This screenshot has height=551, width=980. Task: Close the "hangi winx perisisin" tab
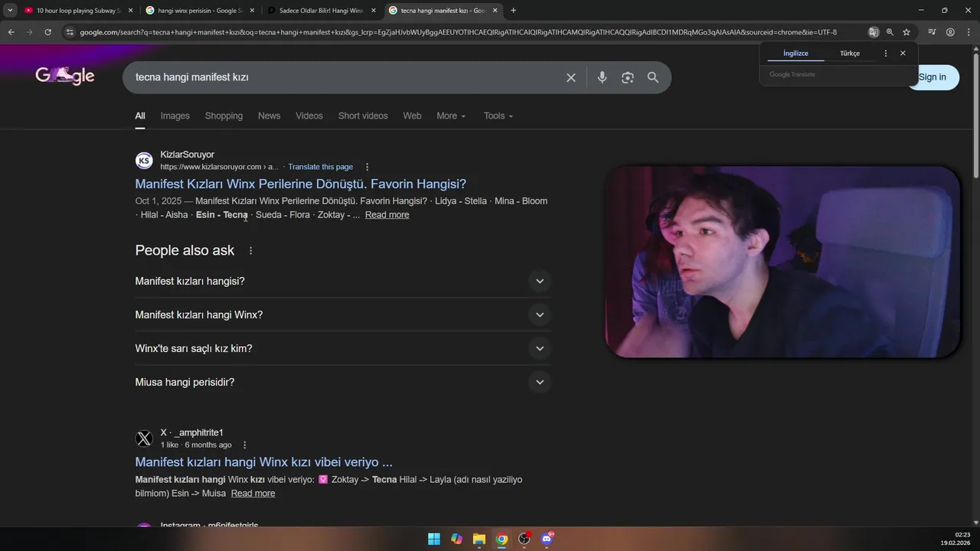pos(252,11)
